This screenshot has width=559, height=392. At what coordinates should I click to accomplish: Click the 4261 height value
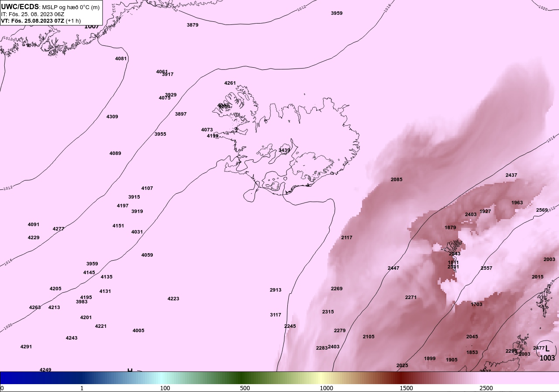click(x=230, y=83)
